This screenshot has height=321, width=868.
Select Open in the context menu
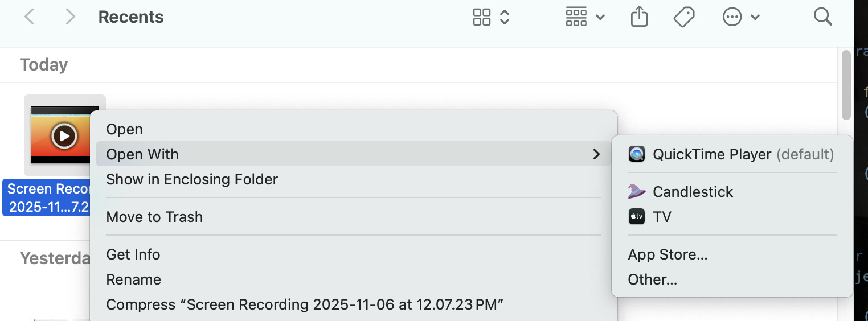[x=124, y=129]
